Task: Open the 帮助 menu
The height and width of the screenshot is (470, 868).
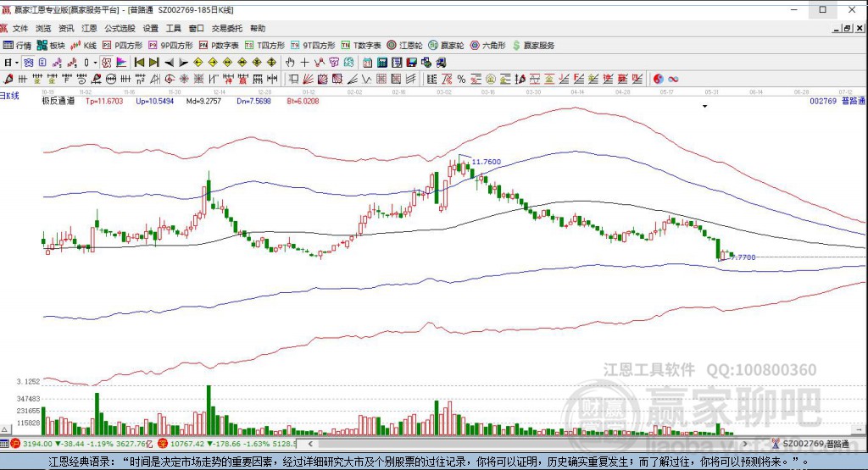Action: pos(258,28)
